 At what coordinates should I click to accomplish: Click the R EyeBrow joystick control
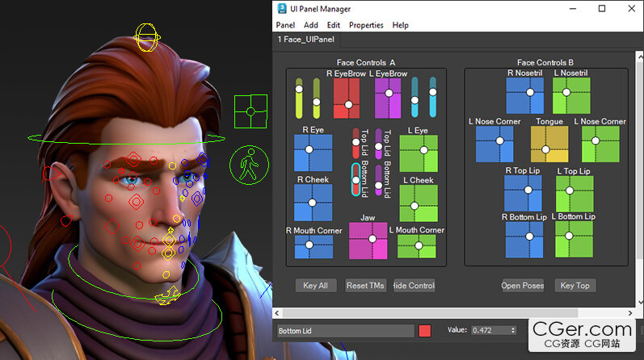tap(347, 98)
